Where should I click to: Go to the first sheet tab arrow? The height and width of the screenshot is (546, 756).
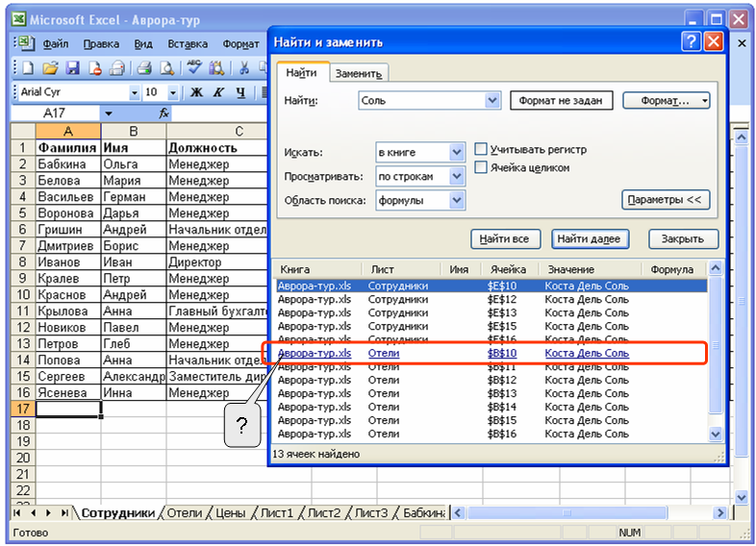[17, 512]
